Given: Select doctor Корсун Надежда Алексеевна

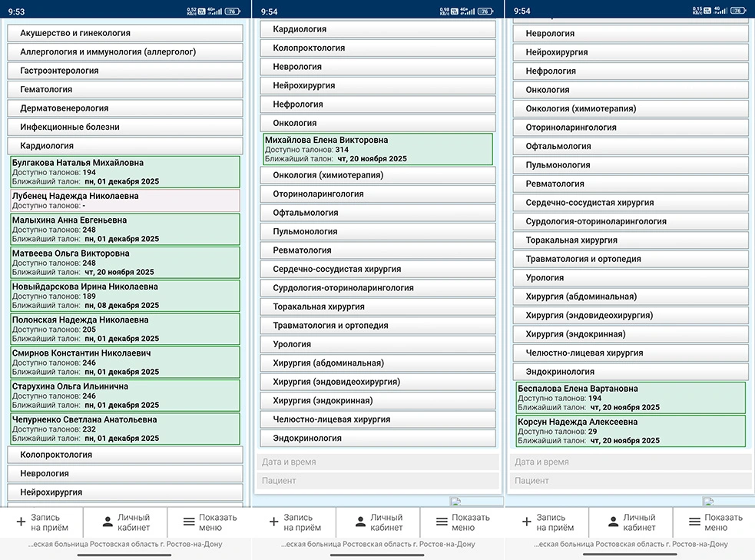Looking at the screenshot, I should (x=631, y=431).
